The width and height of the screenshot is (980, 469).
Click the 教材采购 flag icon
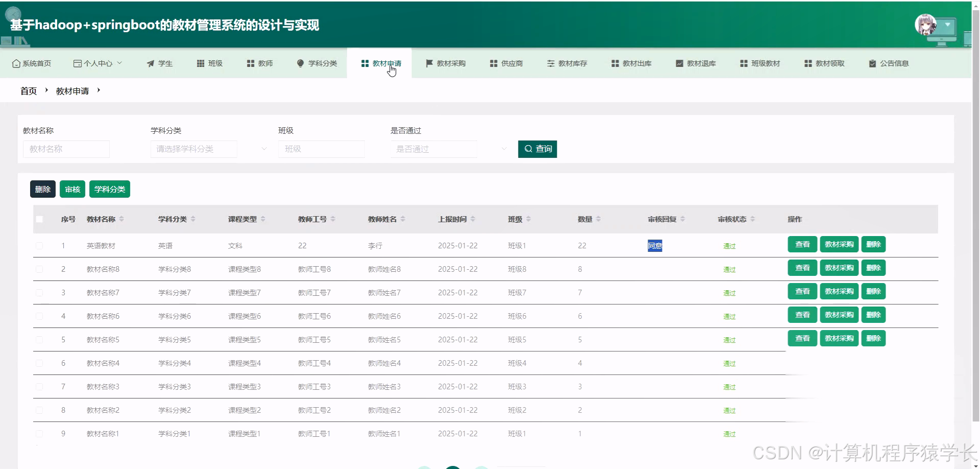429,63
